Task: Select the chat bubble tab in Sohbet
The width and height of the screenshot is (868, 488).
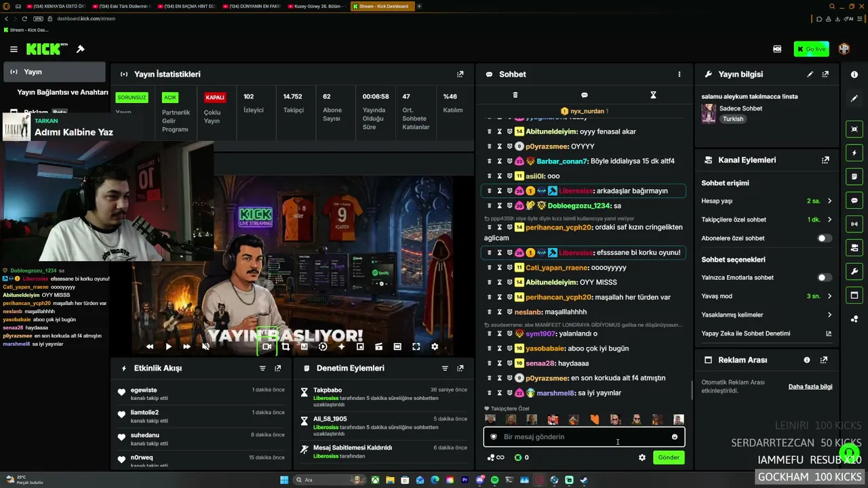Action: [x=585, y=95]
